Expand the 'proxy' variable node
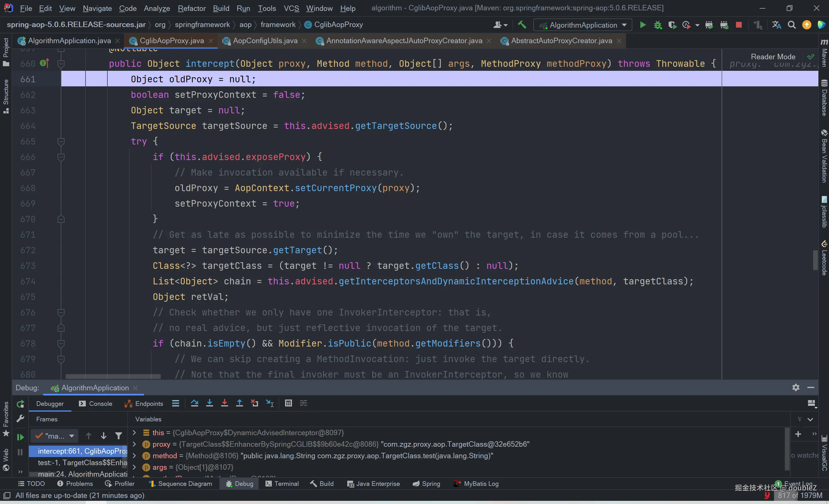Screen dimensions: 829x504 134,444
